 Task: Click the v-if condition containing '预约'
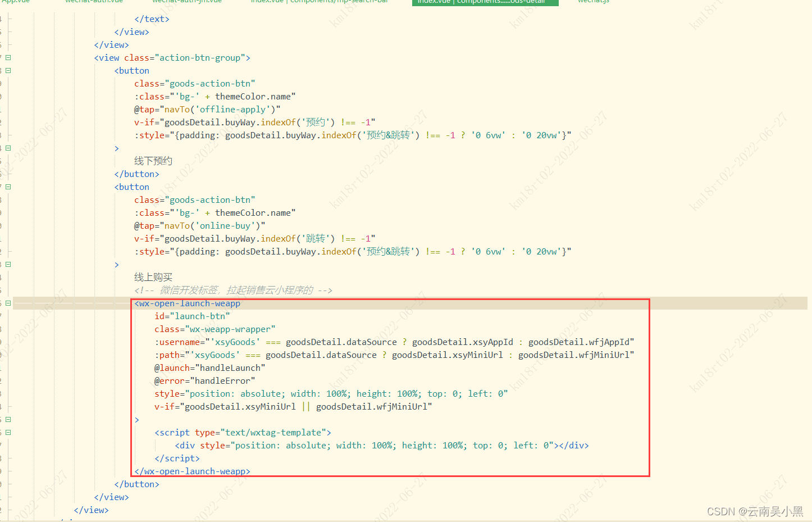(x=255, y=122)
